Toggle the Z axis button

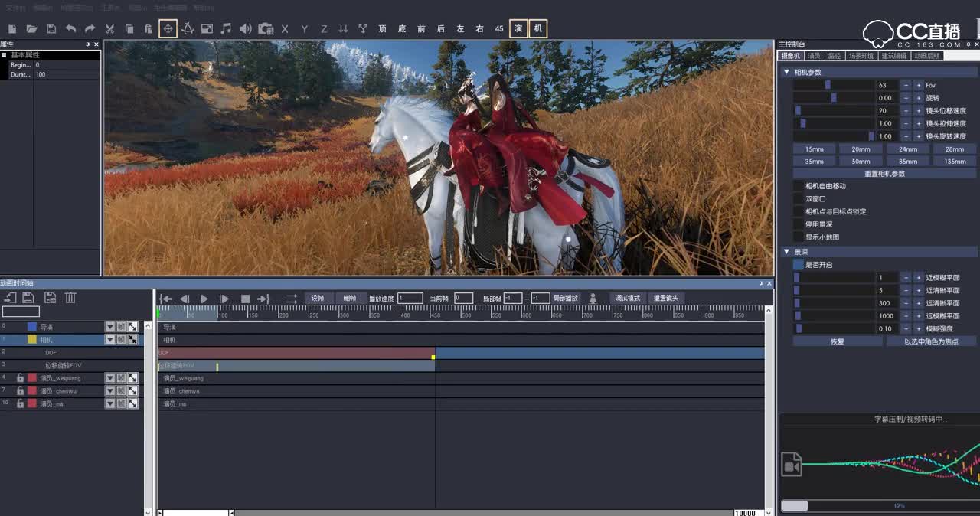[x=324, y=29]
